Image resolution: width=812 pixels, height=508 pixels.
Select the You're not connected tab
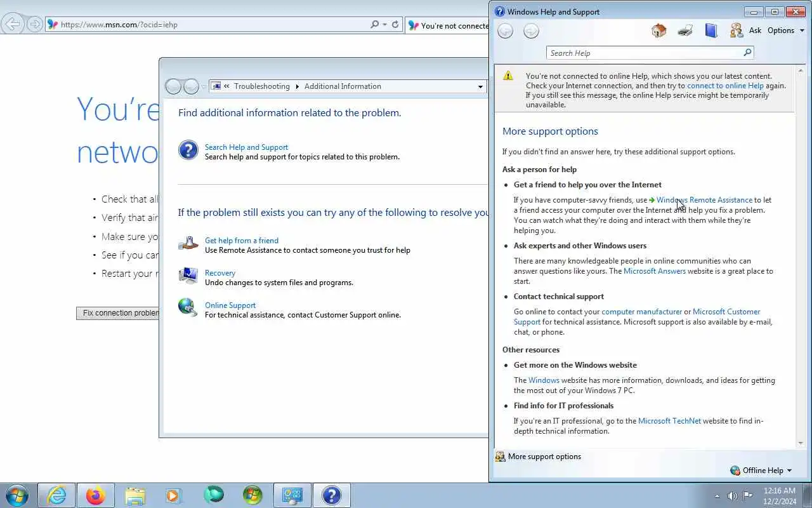click(448, 25)
